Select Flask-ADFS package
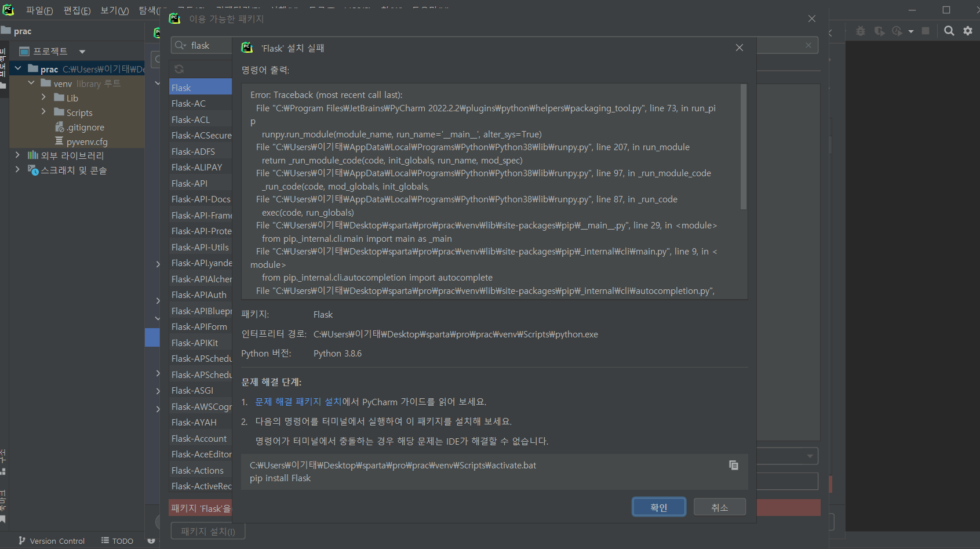The height and width of the screenshot is (549, 980). [x=201, y=151]
